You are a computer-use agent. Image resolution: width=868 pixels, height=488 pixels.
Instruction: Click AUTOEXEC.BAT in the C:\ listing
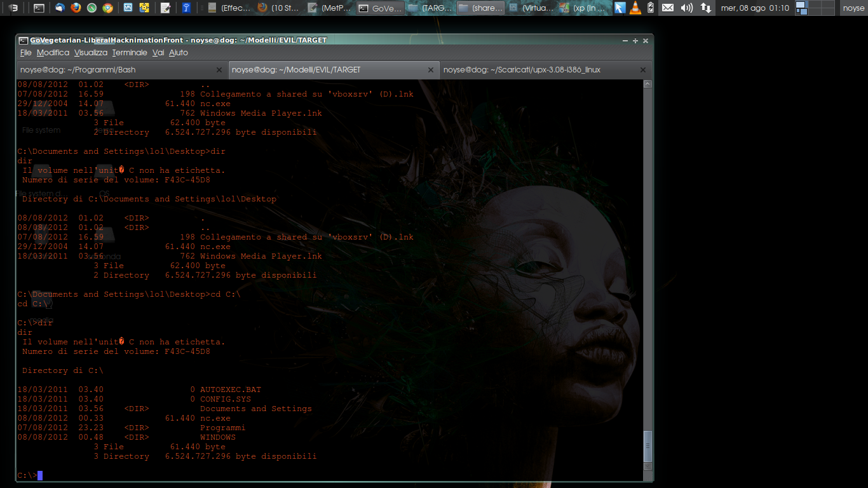coord(231,390)
